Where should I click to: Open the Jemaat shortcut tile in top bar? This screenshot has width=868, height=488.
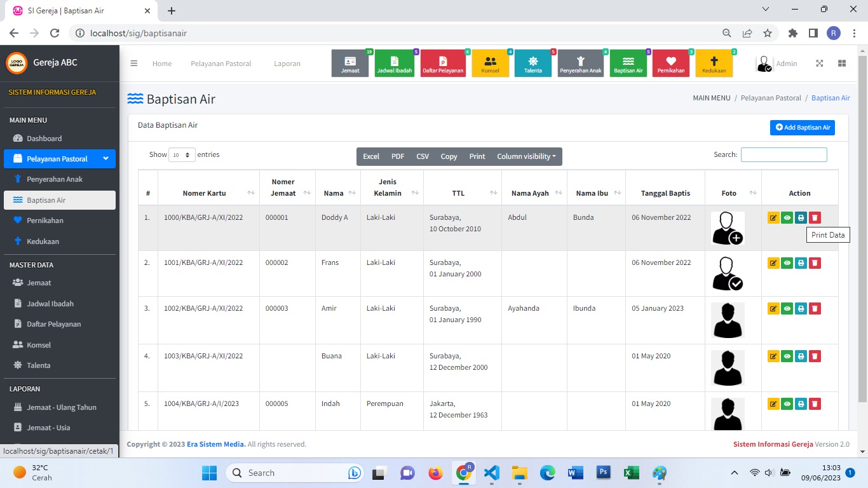pos(350,64)
